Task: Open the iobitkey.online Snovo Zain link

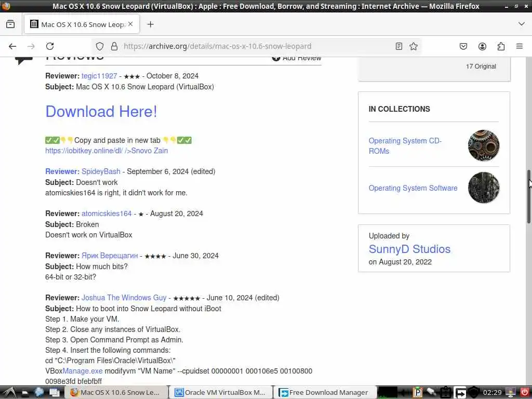Action: click(x=107, y=151)
